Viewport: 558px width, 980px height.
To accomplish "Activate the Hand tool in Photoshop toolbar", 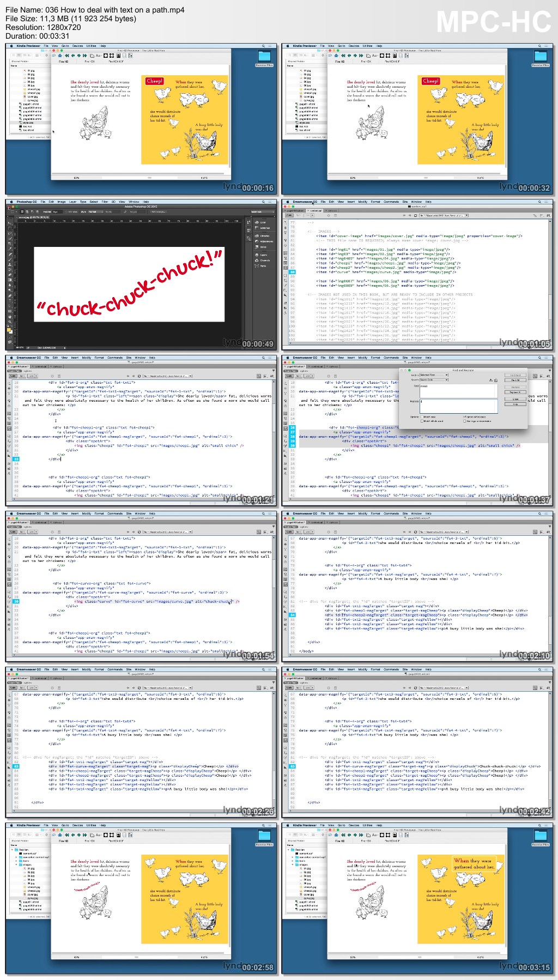I will click(10, 317).
